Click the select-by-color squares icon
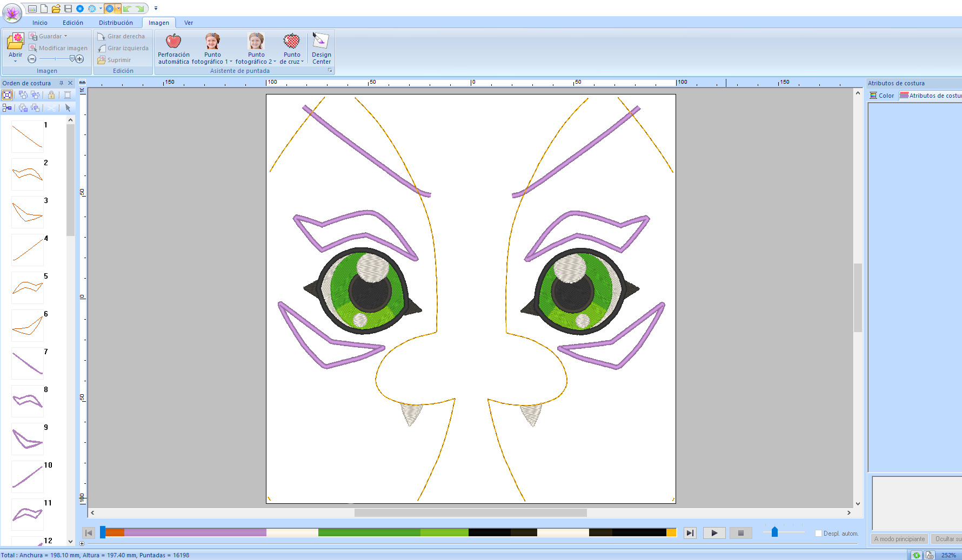The width and height of the screenshot is (962, 560). click(7, 108)
